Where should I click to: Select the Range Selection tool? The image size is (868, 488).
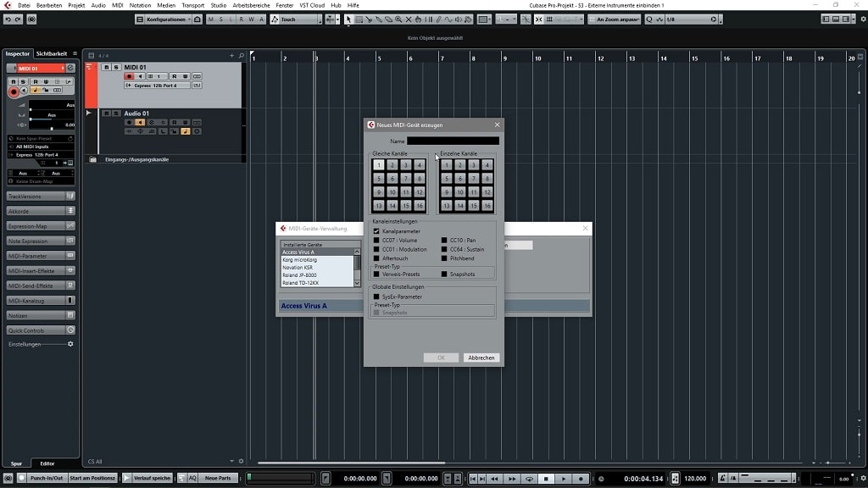pyautogui.click(x=359, y=19)
